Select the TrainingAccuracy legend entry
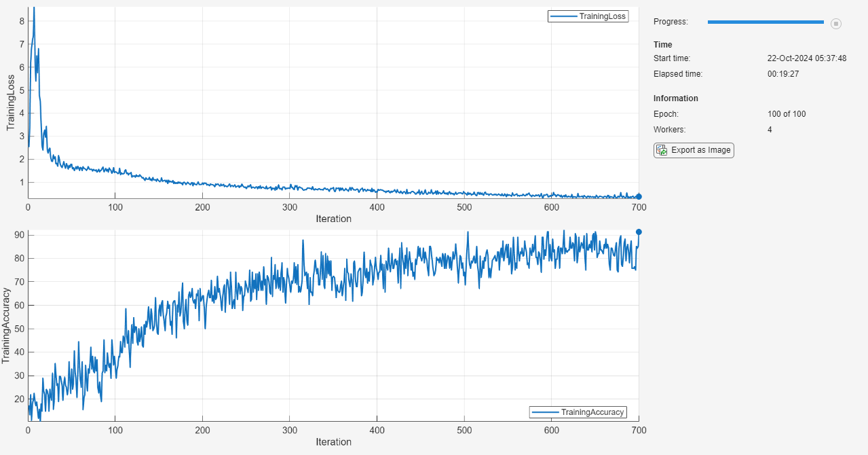Screen dimensions: 868x455 [579, 412]
